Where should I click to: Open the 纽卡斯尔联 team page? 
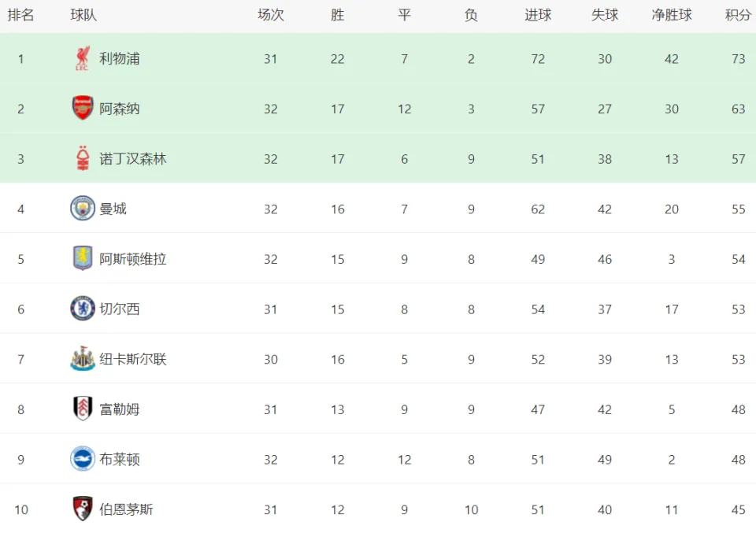[x=133, y=360]
